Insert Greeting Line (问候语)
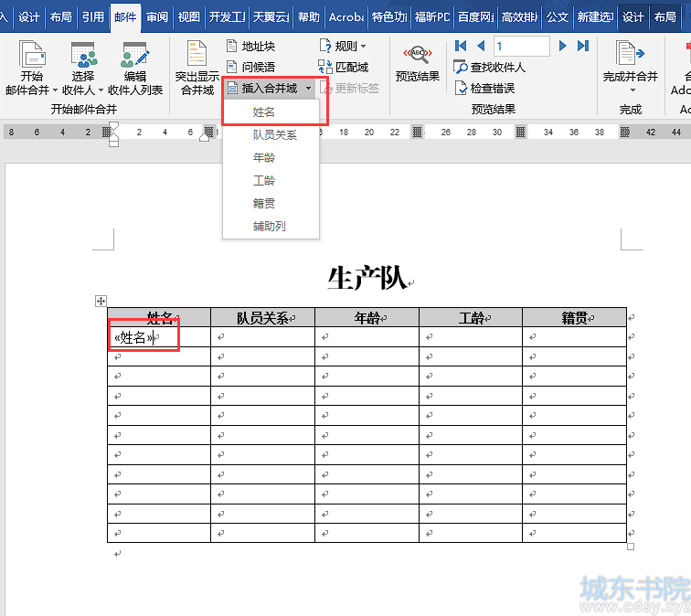This screenshot has height=616, width=691. (250, 67)
